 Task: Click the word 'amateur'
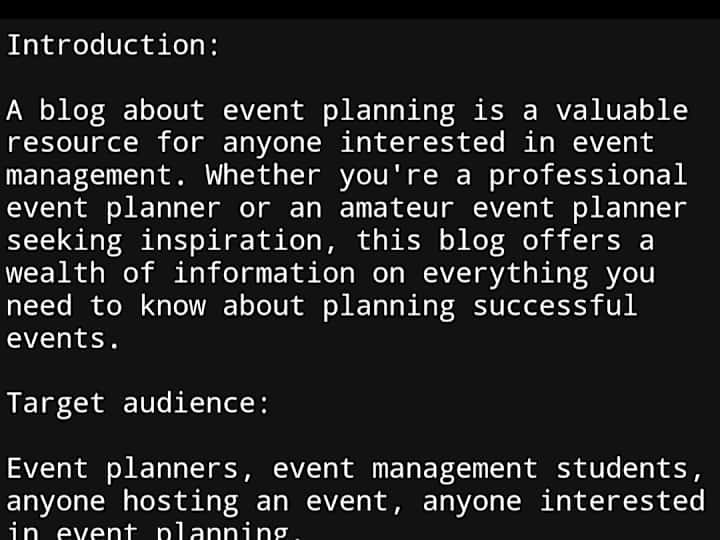click(x=397, y=208)
